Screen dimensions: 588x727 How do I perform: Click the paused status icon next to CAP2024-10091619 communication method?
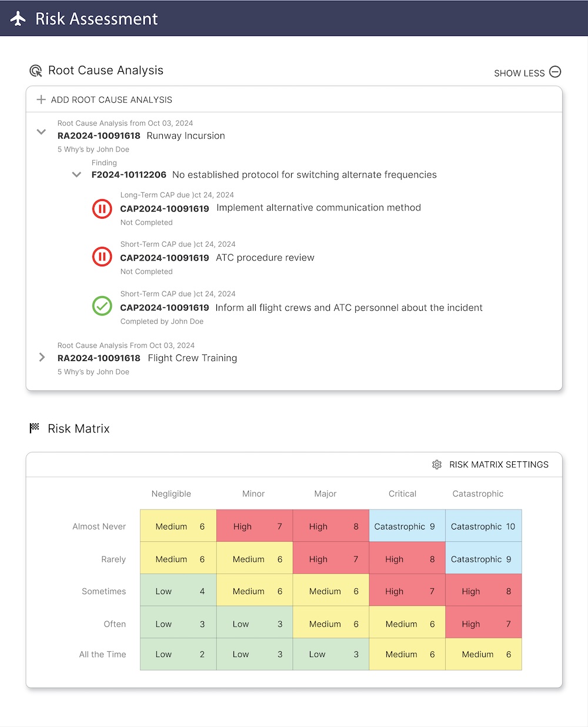(102, 209)
